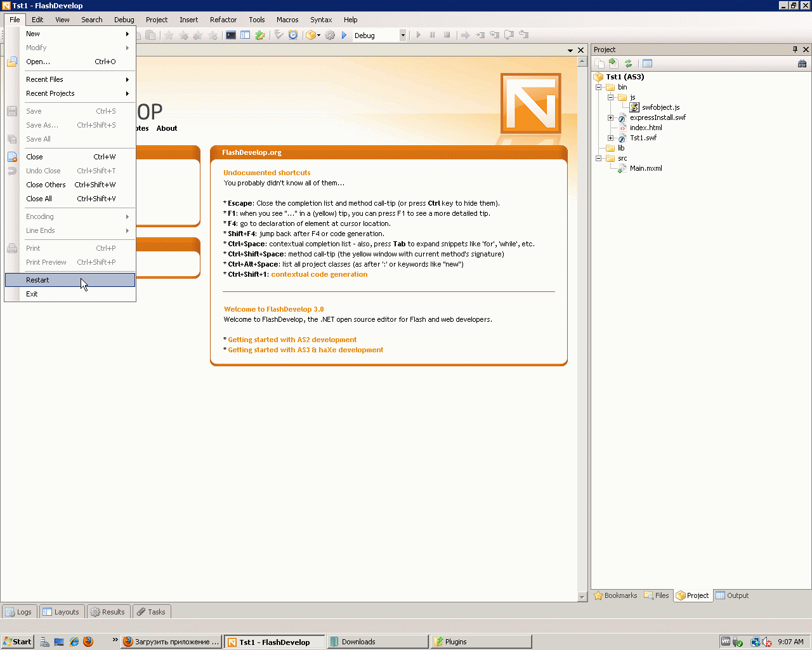812x650 pixels.
Task: Expand Tst1.swf in Project tree
Action: [610, 138]
